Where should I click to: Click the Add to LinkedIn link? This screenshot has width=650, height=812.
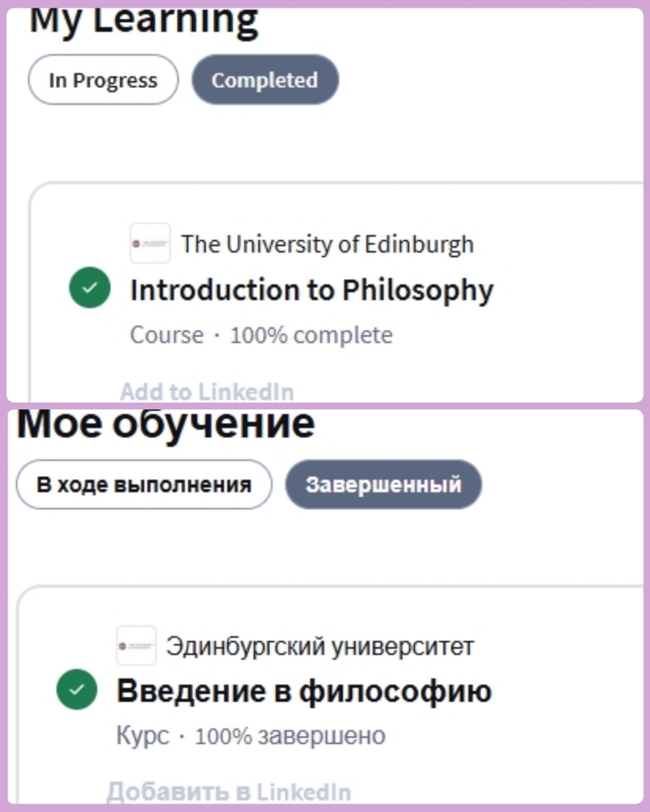[207, 392]
